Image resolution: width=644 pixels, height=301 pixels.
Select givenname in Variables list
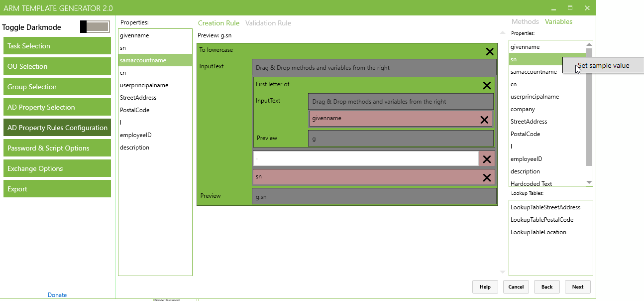547,47
